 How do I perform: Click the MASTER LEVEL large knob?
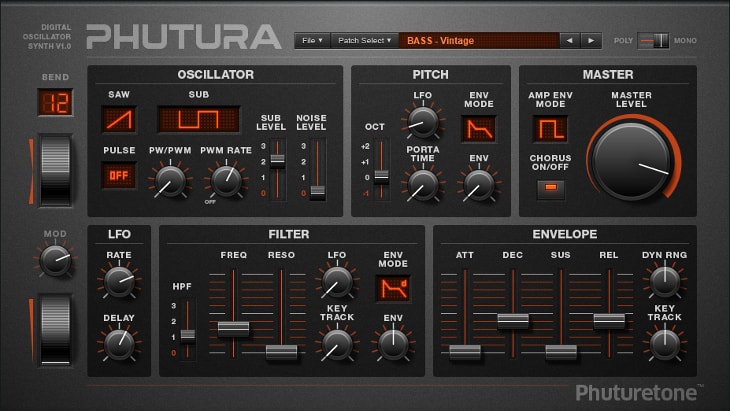pos(632,162)
